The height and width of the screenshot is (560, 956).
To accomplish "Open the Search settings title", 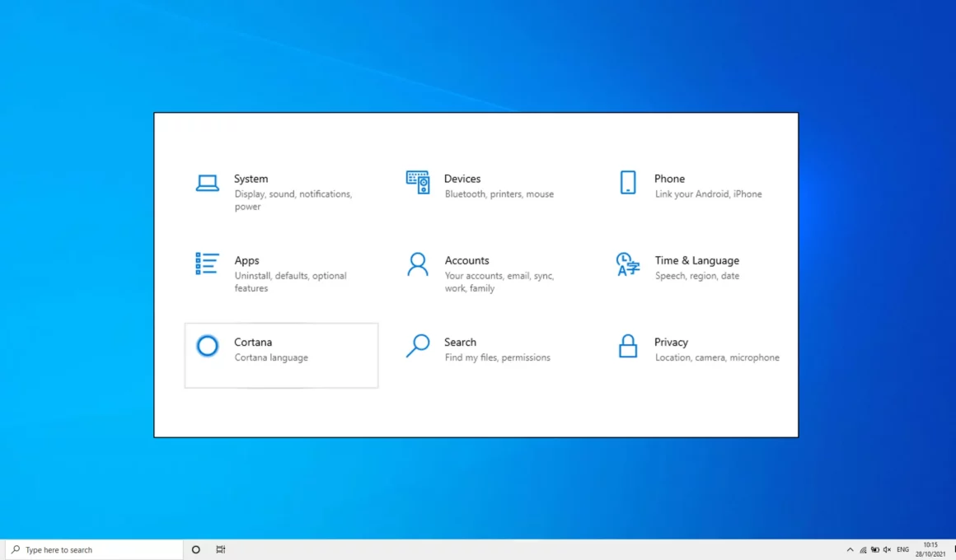I will [461, 342].
